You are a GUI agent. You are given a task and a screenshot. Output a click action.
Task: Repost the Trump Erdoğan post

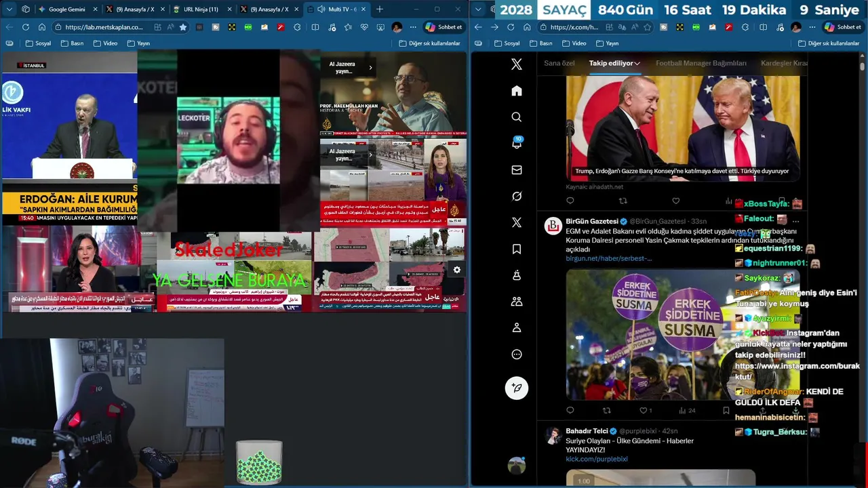pyautogui.click(x=623, y=201)
